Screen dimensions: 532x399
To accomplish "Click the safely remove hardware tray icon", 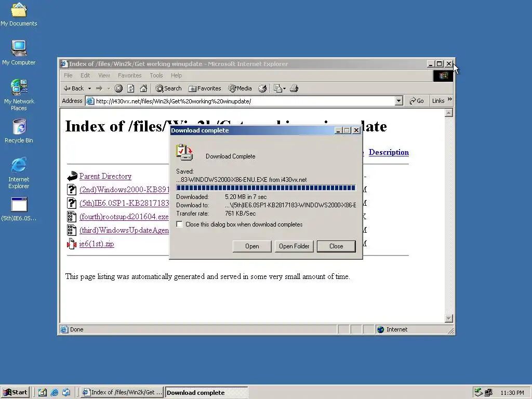I will 478,393.
